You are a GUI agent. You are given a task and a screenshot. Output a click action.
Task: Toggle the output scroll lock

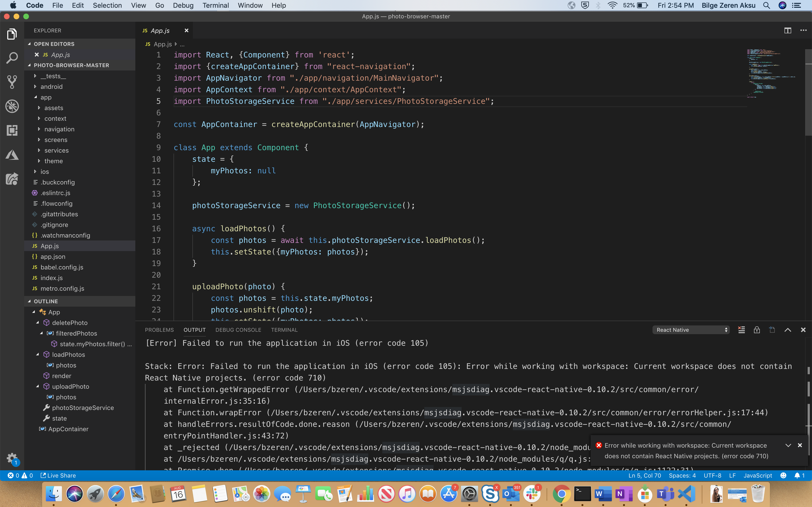pos(757,330)
